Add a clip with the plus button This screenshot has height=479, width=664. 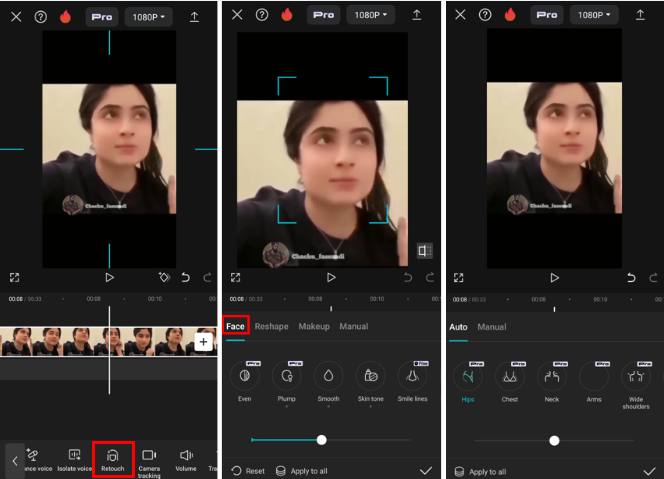tap(203, 342)
